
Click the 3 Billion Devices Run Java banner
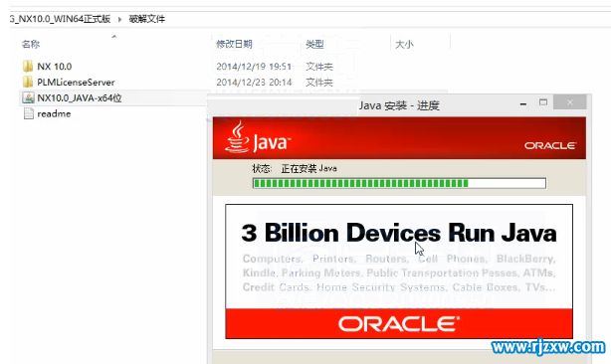pos(399,233)
